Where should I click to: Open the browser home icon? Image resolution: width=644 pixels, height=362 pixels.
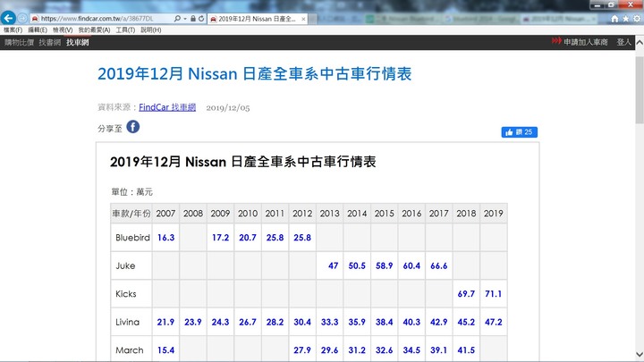tap(614, 19)
